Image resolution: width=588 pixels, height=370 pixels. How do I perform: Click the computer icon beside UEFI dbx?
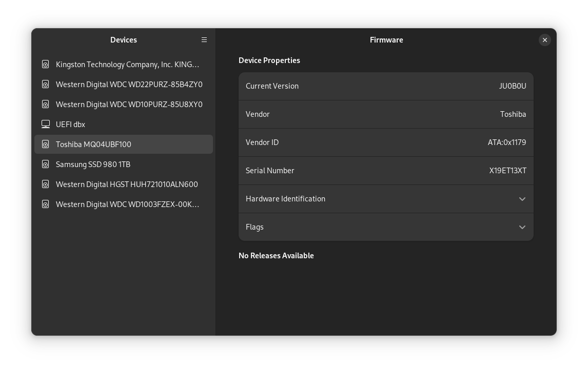tap(45, 124)
